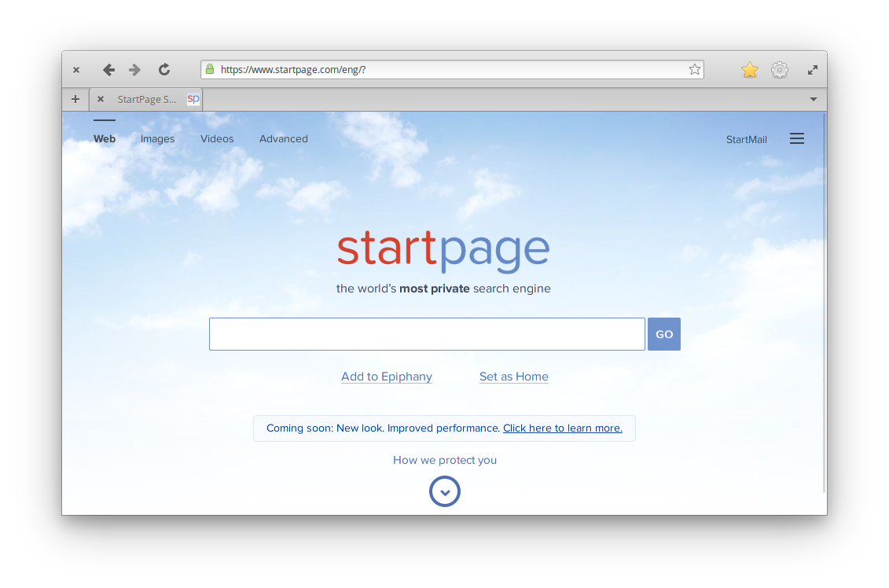This screenshot has width=889, height=588.
Task: Click the URL address bar
Action: click(452, 69)
